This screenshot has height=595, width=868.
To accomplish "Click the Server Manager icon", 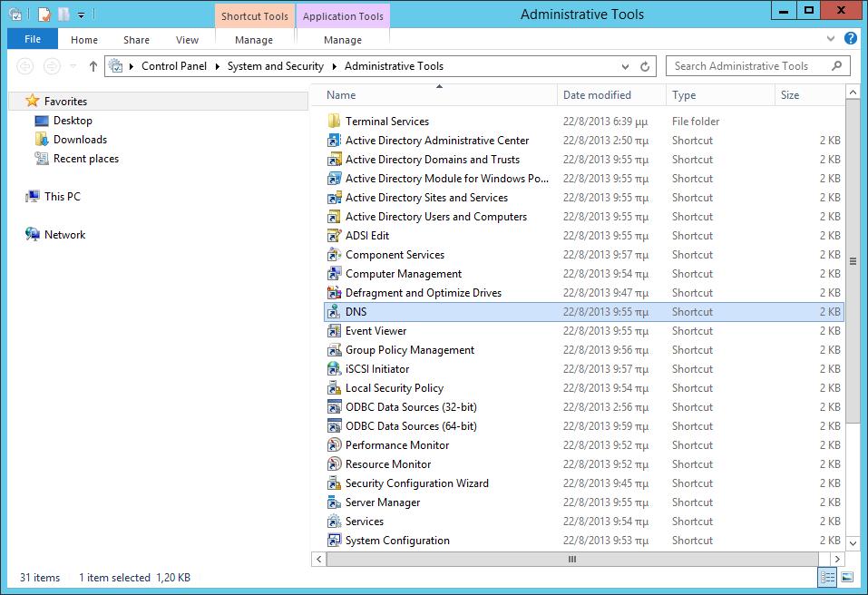I will pyautogui.click(x=334, y=502).
